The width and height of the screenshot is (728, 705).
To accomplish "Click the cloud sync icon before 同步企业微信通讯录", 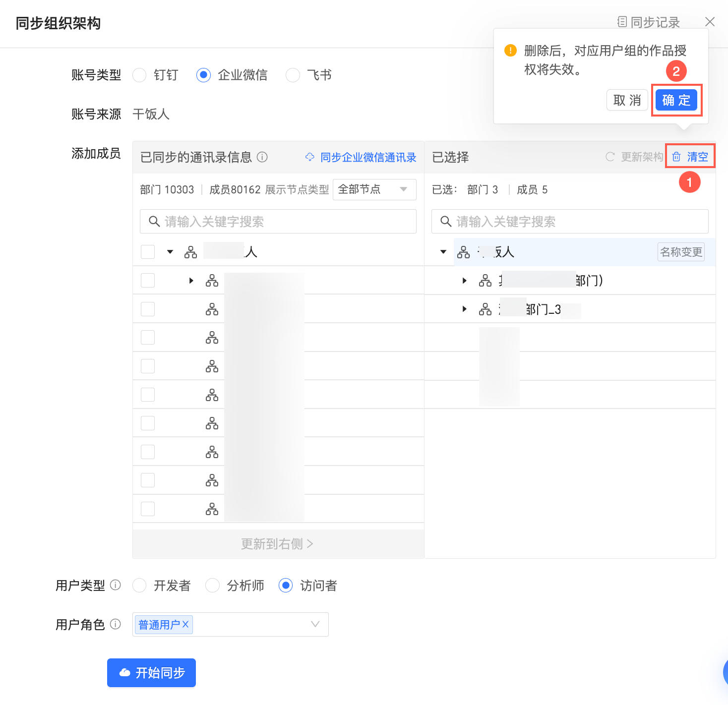I will (x=310, y=157).
